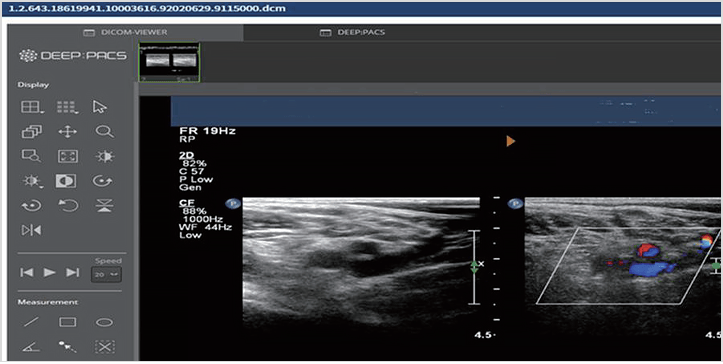Select the stack images tool

tap(31, 132)
